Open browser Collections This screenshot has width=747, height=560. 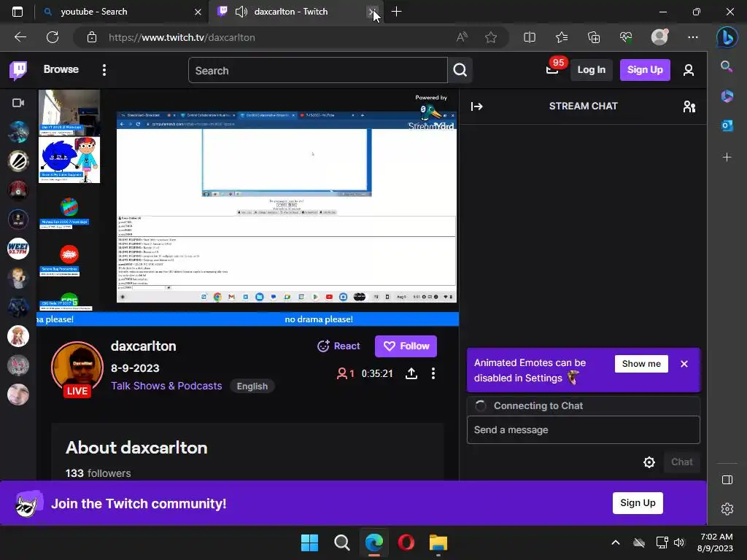click(594, 37)
